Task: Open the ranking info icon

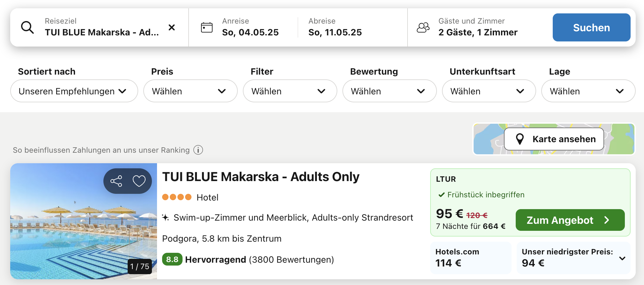Action: 198,150
